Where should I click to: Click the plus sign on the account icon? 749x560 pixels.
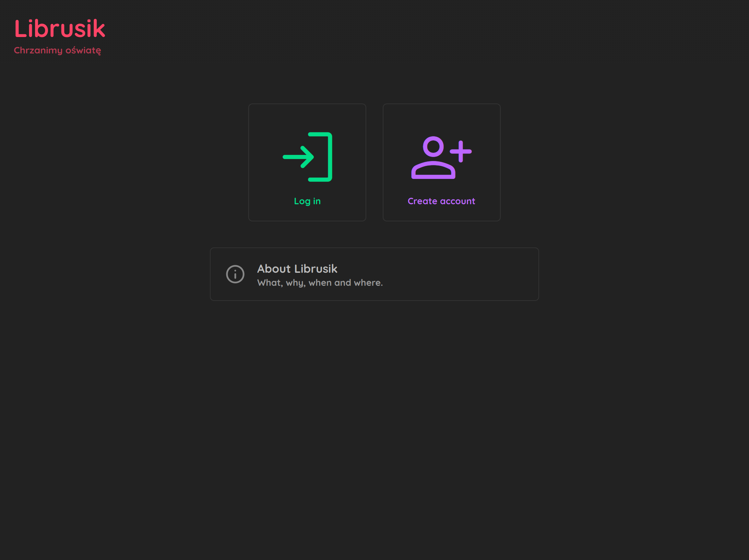click(x=461, y=151)
